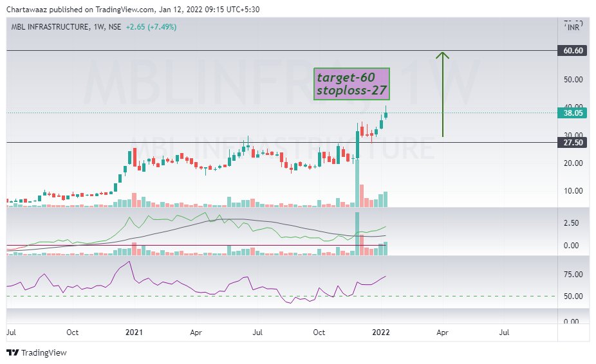Click the MBL INFRASTRUCTURE symbol title
Viewport: 596px width, 364px height.
[x=50, y=27]
